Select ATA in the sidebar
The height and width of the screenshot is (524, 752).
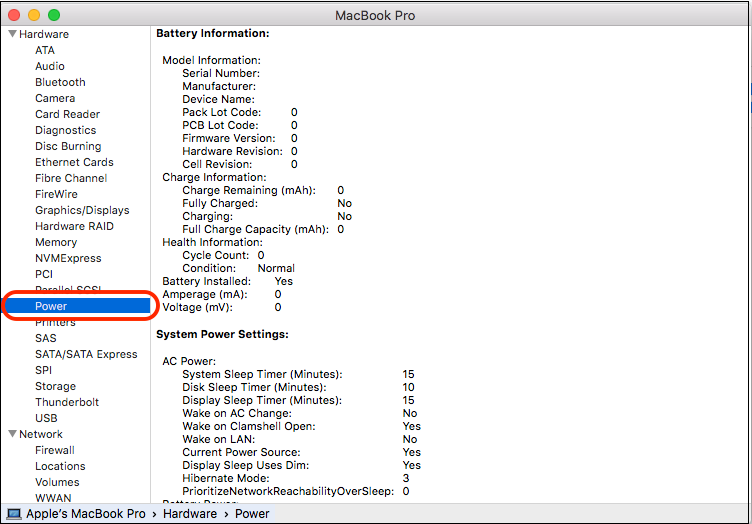(x=45, y=50)
